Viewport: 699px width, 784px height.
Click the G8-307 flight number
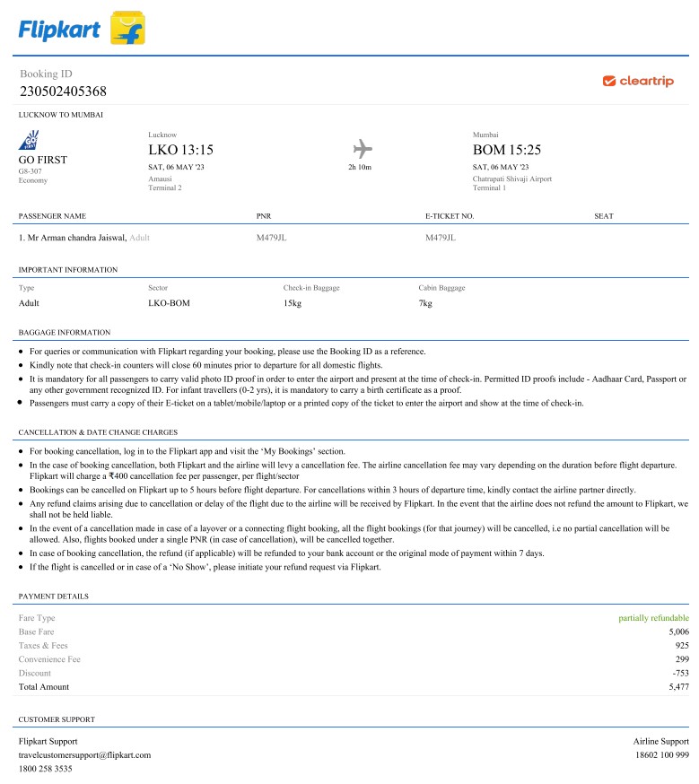click(32, 171)
